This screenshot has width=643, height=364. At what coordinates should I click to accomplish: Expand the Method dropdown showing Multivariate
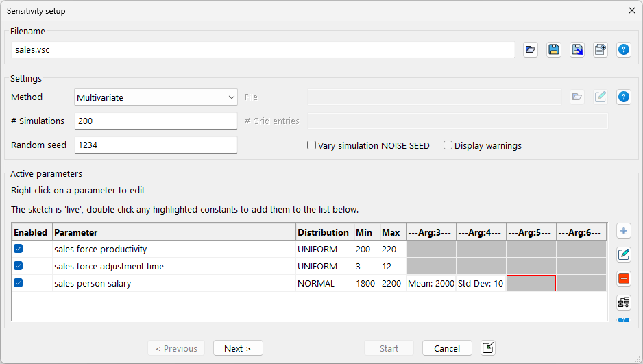tap(156, 97)
